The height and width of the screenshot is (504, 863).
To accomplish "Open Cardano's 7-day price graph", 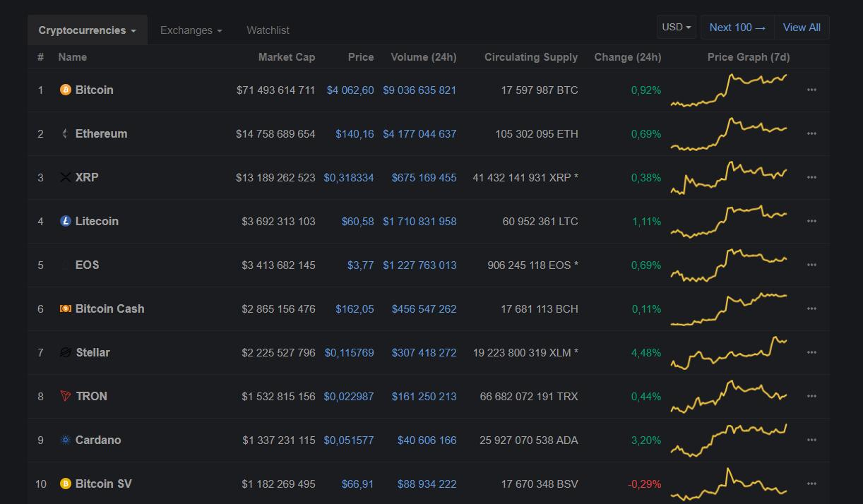I will pos(729,440).
